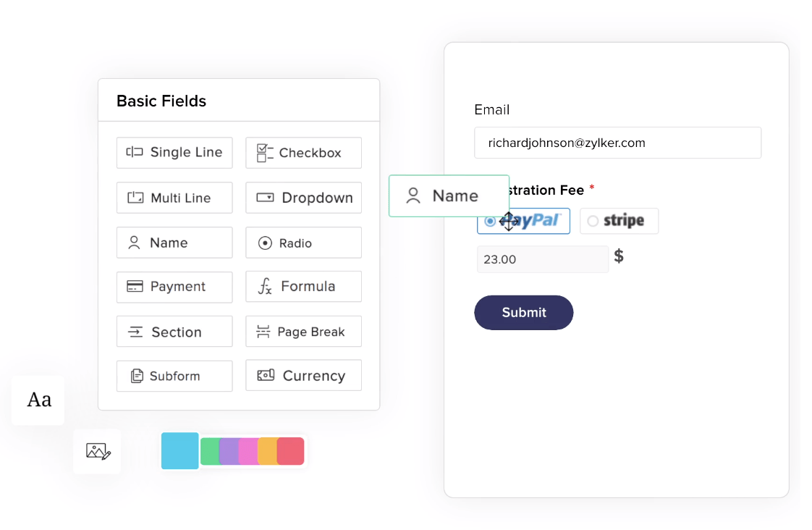Add a Radio field

coord(303,243)
